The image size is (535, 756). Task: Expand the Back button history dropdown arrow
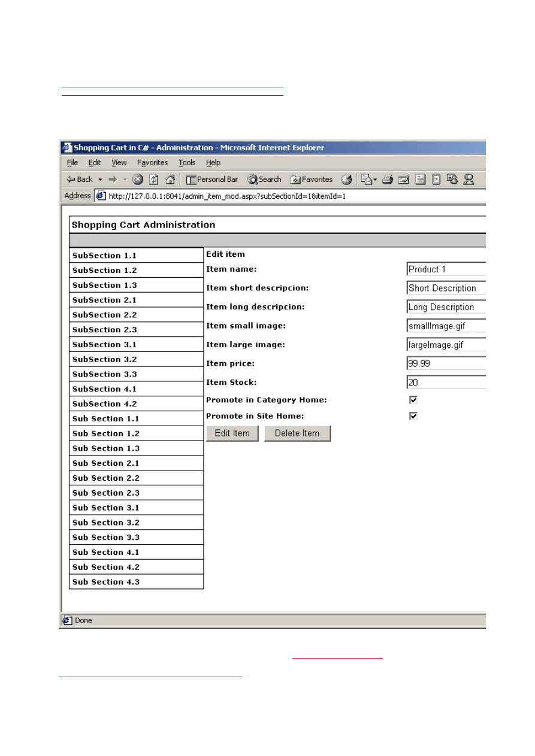click(x=101, y=179)
